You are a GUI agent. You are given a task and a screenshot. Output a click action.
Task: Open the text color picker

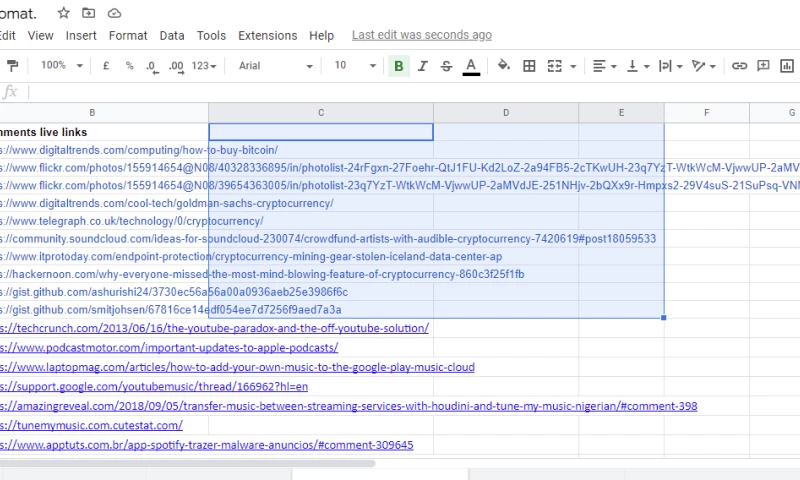click(471, 66)
